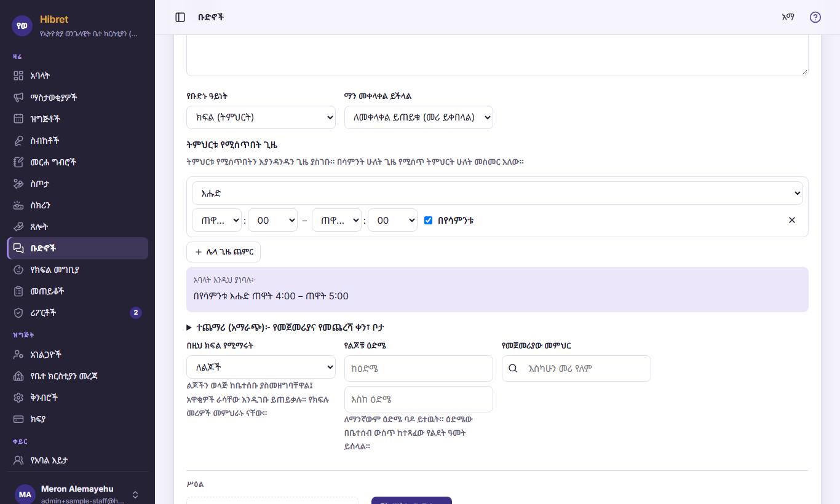
Task: Uncheck the በየሳምንቱ checkbox
Action: 429,220
